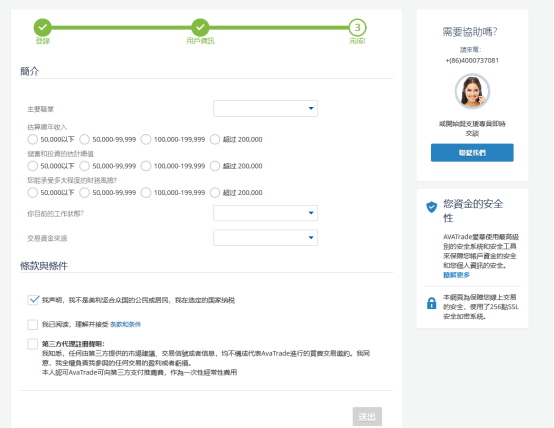
Task: Select 50,000-99,999 for annual income
Action: pos(84,139)
